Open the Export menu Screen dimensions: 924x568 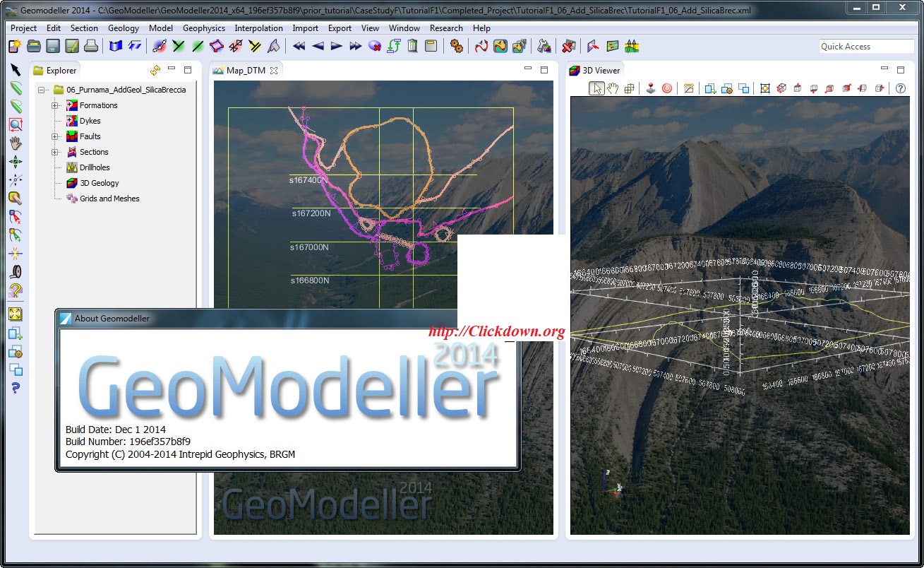click(340, 28)
